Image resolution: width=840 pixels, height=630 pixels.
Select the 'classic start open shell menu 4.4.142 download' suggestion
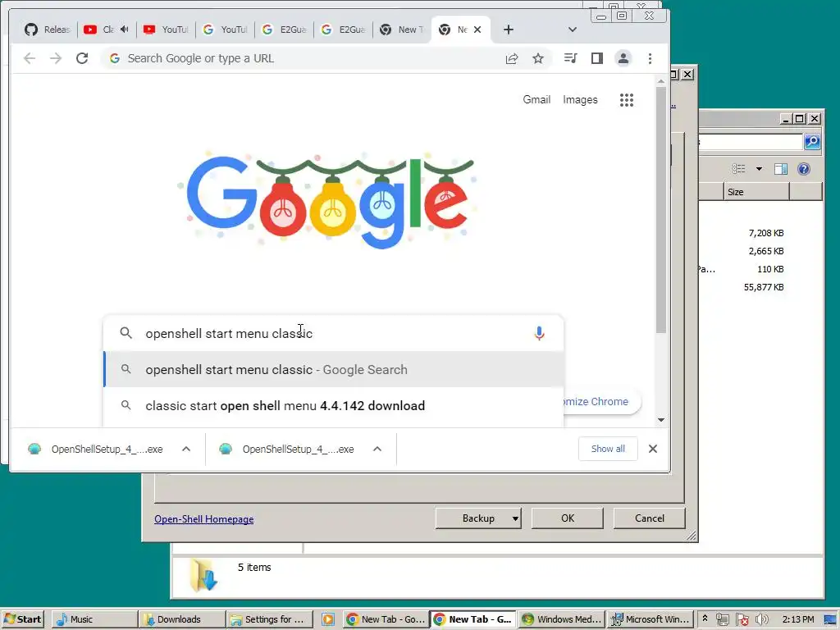click(333, 406)
